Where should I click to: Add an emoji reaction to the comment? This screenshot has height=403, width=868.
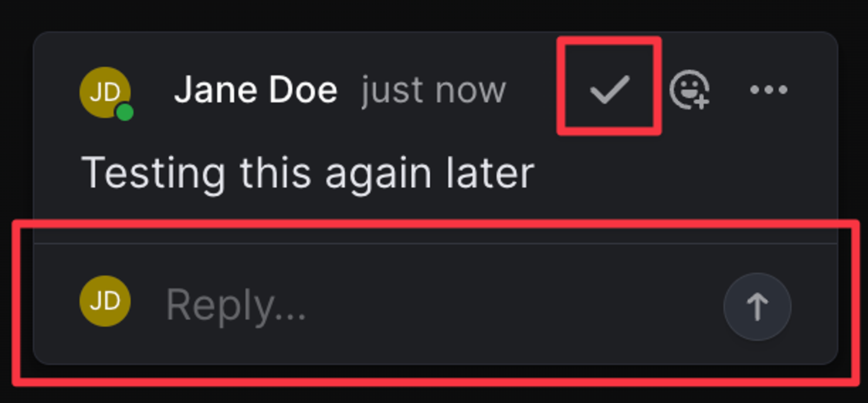tap(689, 90)
